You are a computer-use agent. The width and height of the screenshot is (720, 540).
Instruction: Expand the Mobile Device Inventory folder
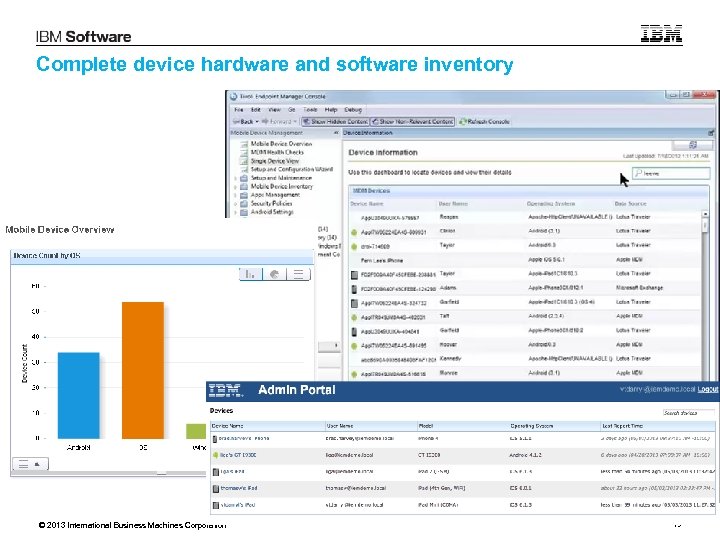click(236, 186)
